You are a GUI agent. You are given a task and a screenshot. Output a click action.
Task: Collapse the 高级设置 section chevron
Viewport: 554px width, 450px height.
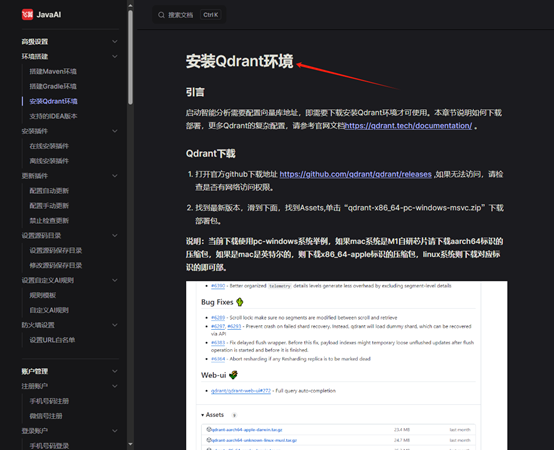tap(115, 42)
